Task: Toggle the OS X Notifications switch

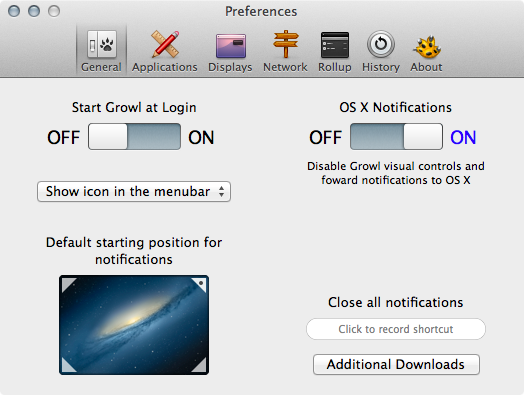Action: 396,136
